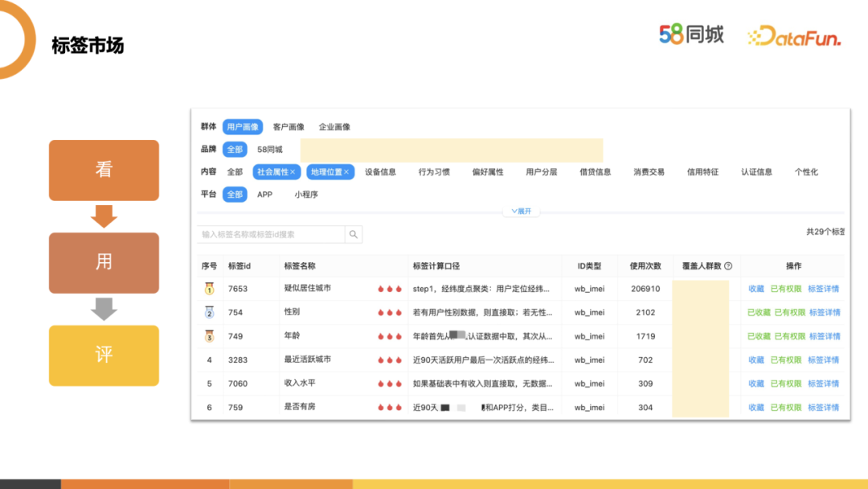Click the DataFun logo
The width and height of the screenshot is (868, 489).
[794, 36]
